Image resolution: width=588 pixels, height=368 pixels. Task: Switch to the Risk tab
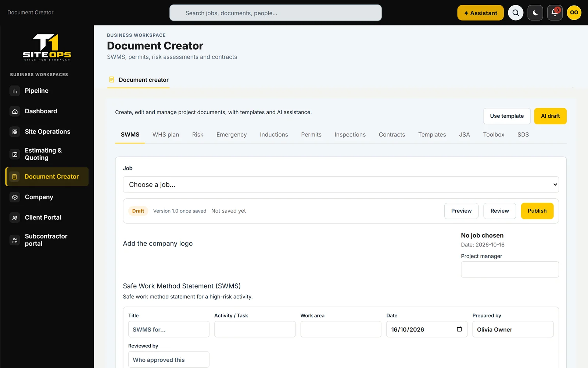coord(198,135)
